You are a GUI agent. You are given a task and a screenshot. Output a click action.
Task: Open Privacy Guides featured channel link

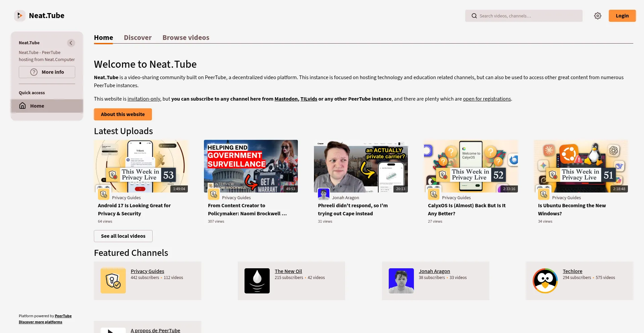coord(148,271)
